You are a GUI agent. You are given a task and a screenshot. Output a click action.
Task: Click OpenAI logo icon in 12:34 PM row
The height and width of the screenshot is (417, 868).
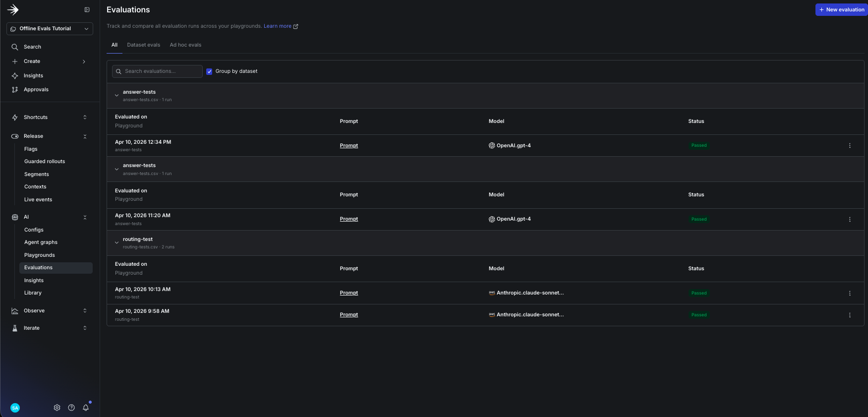(492, 146)
